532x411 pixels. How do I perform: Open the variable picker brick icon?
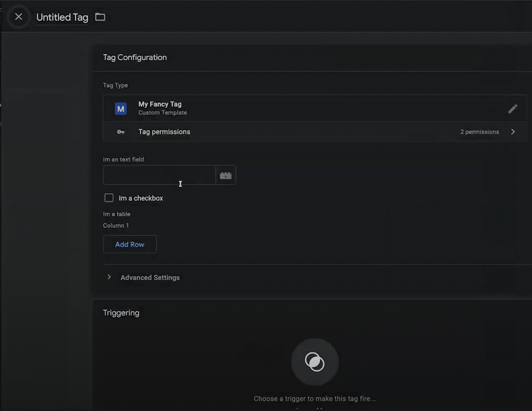(226, 175)
